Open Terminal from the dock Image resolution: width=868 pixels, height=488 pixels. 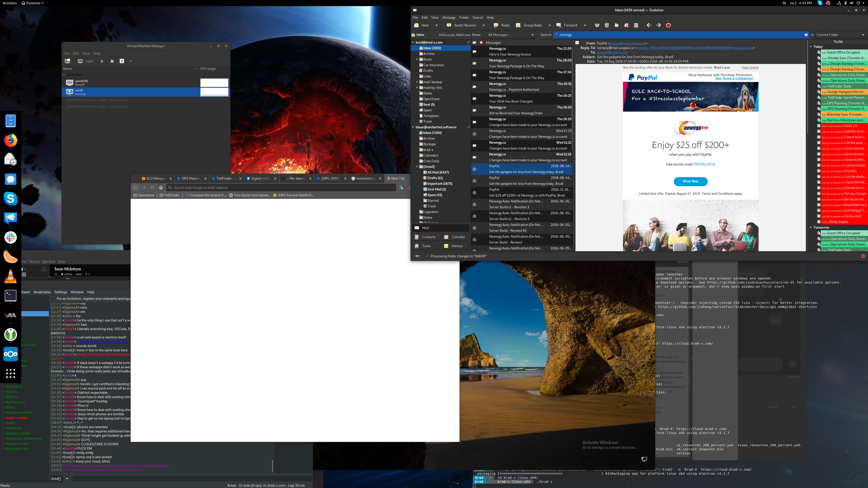tap(10, 296)
